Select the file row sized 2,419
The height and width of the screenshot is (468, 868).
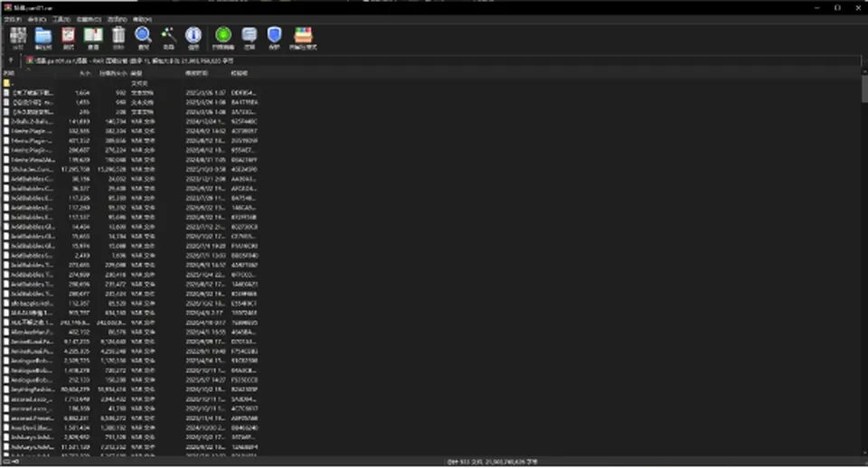[x=130, y=256]
